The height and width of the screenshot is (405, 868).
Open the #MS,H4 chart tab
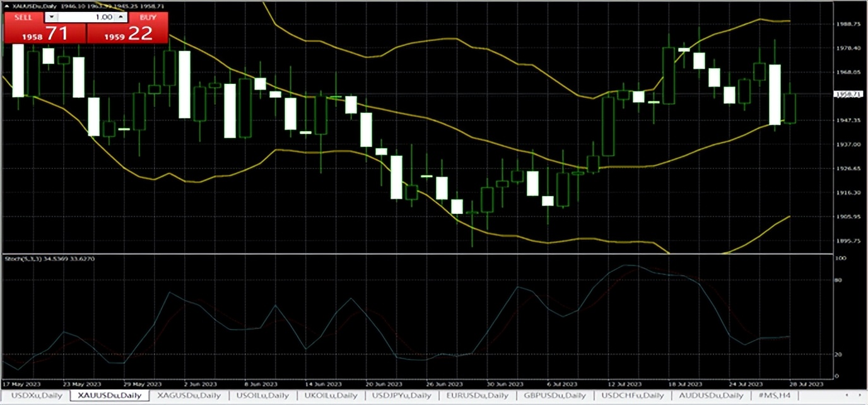[773, 396]
